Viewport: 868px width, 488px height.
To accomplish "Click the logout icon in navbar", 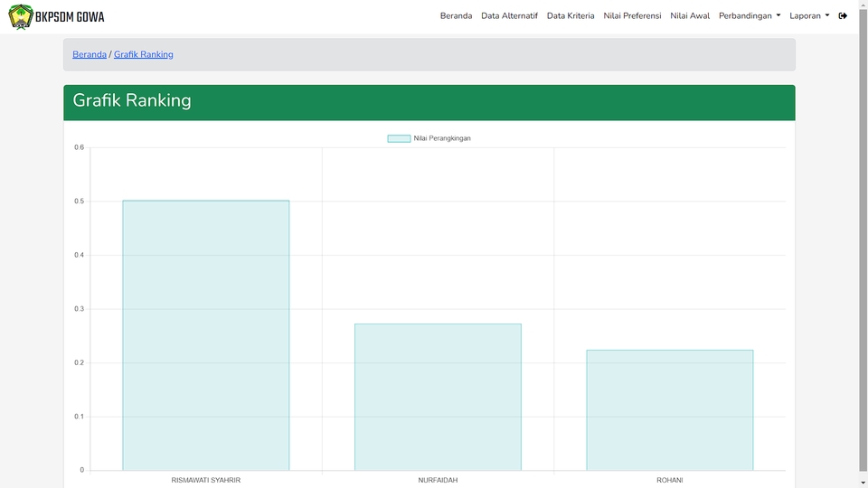I will pyautogui.click(x=843, y=16).
